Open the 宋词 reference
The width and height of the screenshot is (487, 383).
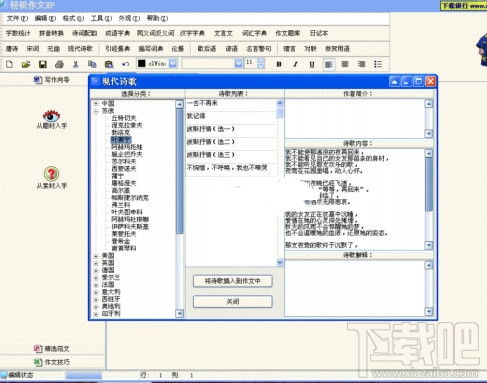point(33,49)
